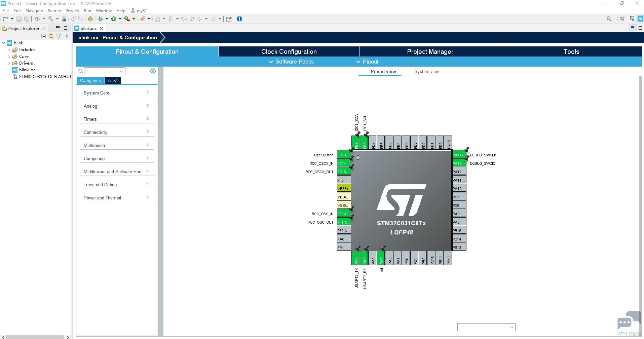
Task: Expand the Drivers folder
Action: pyautogui.click(x=9, y=63)
